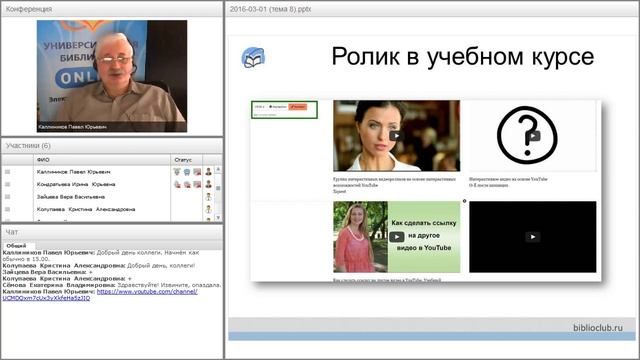This screenshot has width=640, height=360.
Task: Sort participants by ФИО column header
Action: point(102,160)
